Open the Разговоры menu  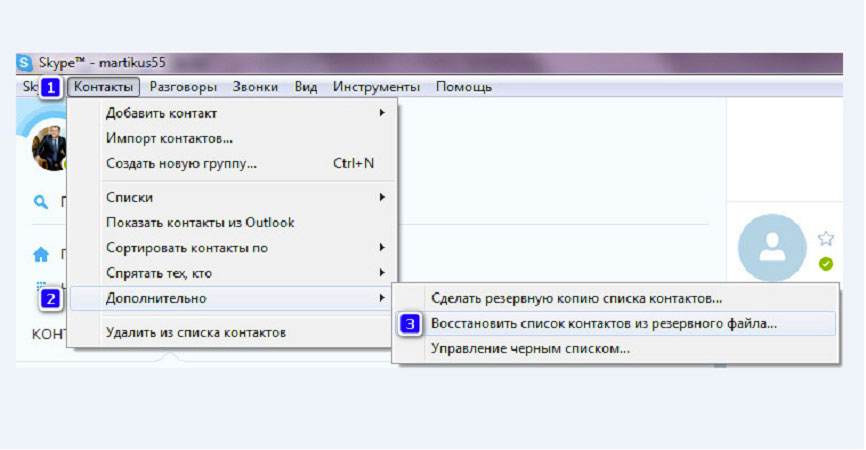tap(182, 87)
